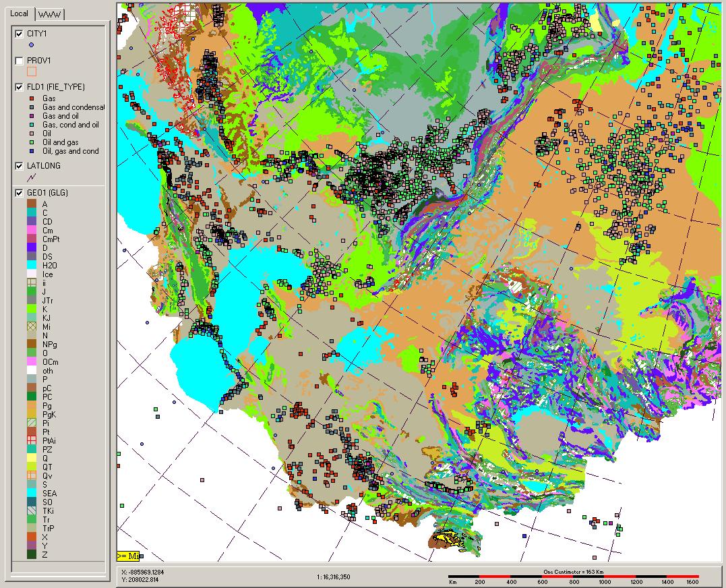Screen dimensions: 726x588
Task: Toggle the FLD1 (FIE_TYPE) layer checkbox
Action: (20, 87)
